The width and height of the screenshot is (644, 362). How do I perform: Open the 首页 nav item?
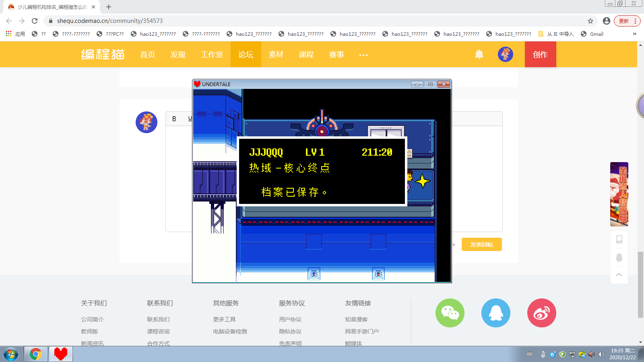pyautogui.click(x=148, y=54)
